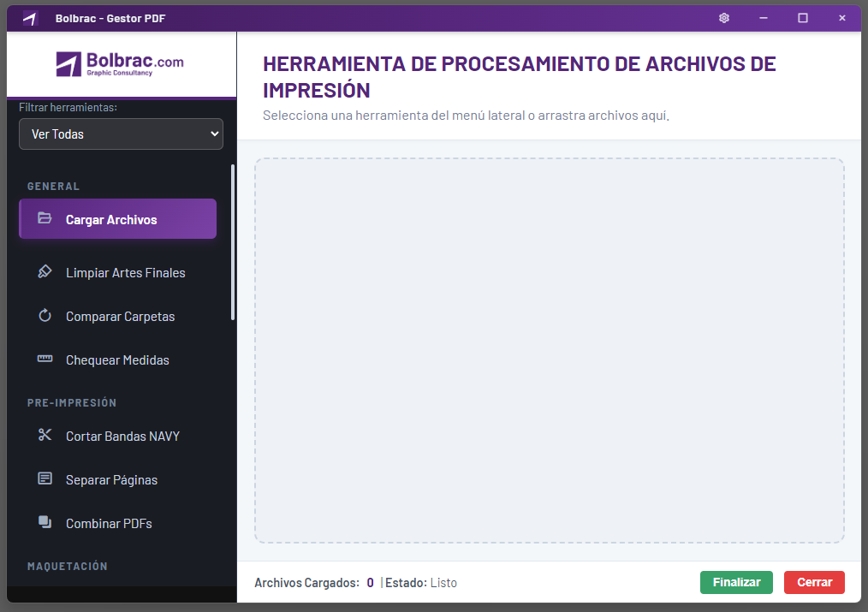The image size is (868, 612).
Task: Click the sidebar vertical scrollbar
Action: (233, 242)
